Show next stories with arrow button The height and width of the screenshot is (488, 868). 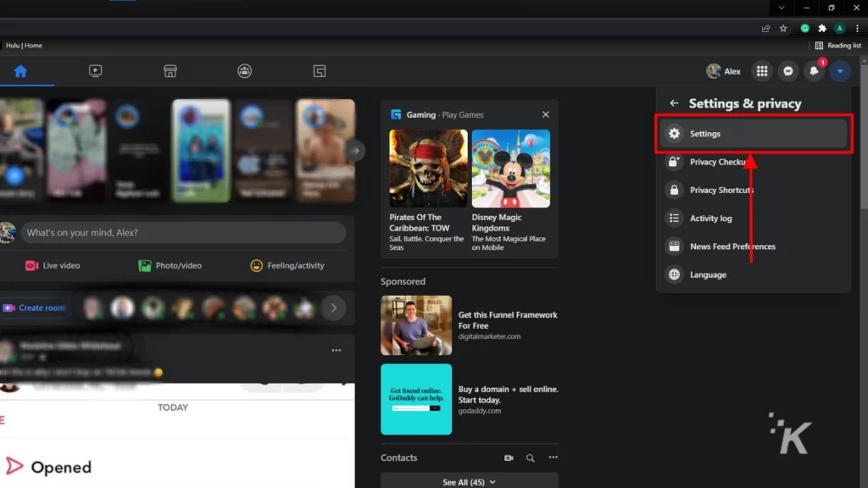pyautogui.click(x=355, y=151)
